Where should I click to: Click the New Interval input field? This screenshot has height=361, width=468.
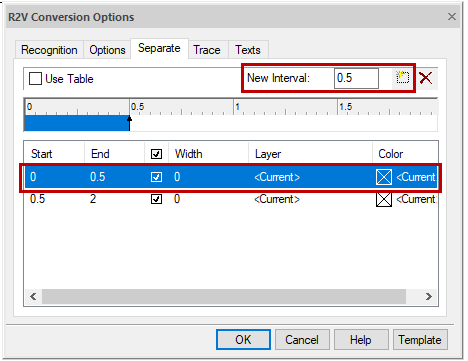356,78
